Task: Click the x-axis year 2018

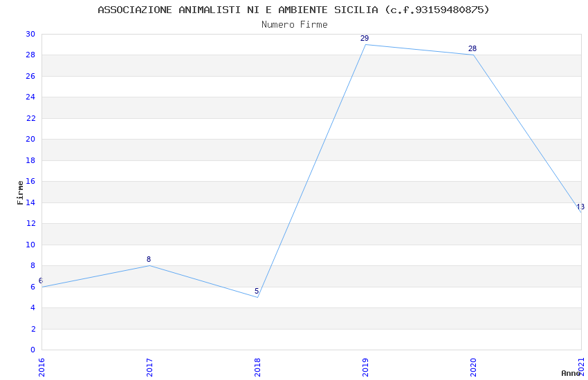Action: coord(257,368)
